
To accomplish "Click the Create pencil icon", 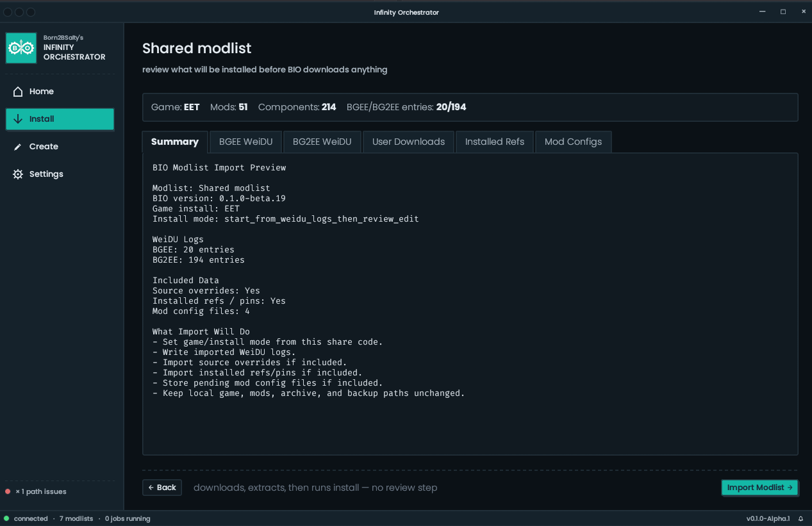I will (18, 147).
